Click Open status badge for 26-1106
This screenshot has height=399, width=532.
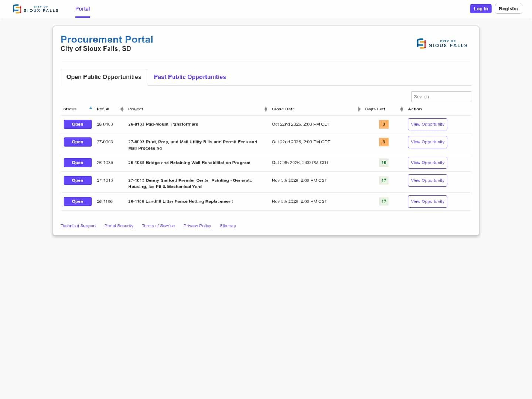click(78, 201)
